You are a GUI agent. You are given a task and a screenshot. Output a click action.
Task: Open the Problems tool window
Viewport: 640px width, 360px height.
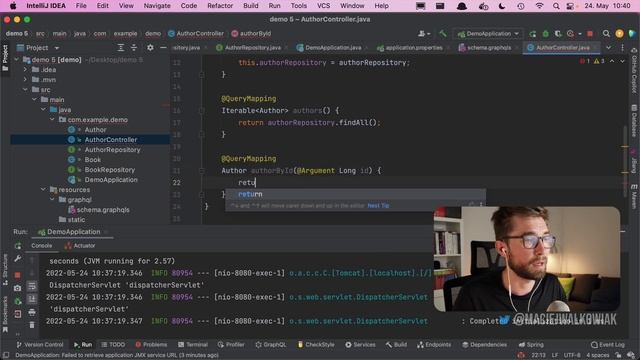tap(151, 345)
